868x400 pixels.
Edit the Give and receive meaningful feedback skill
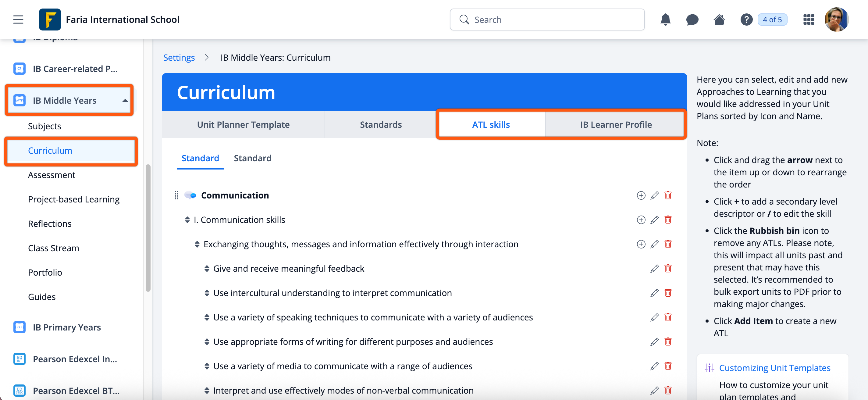pyautogui.click(x=654, y=269)
